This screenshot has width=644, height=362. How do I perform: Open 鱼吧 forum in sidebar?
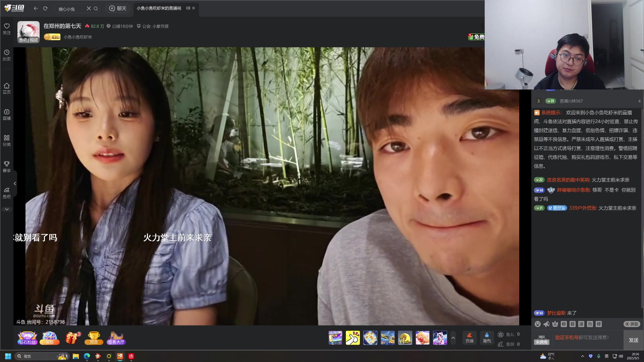click(7, 193)
